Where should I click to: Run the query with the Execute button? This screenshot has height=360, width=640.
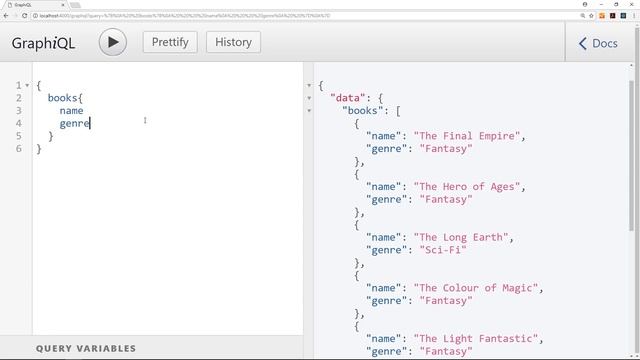[x=113, y=42]
